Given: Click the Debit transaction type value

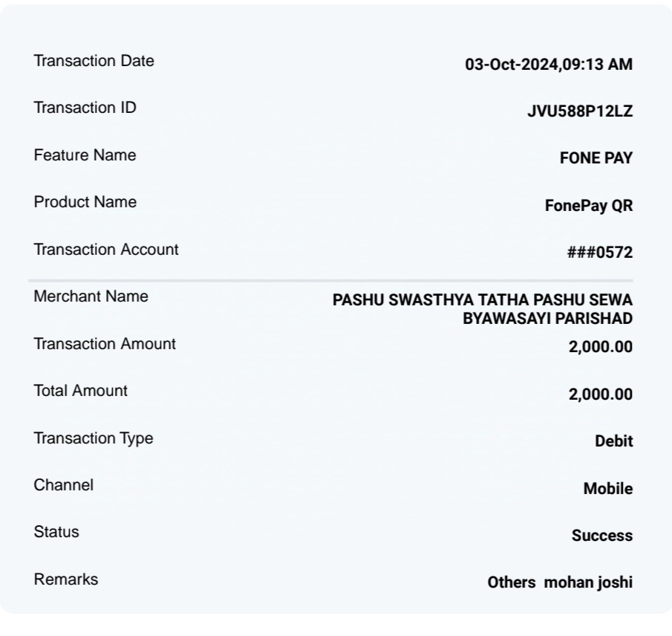Looking at the screenshot, I should coord(614,441).
